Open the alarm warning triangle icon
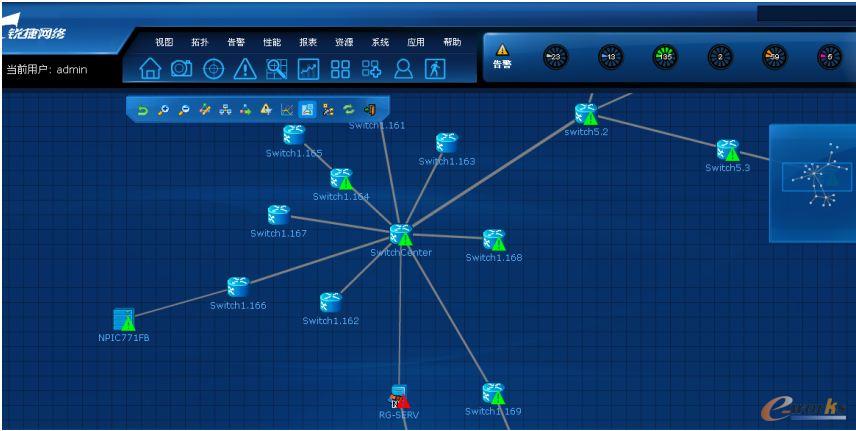 pyautogui.click(x=245, y=68)
